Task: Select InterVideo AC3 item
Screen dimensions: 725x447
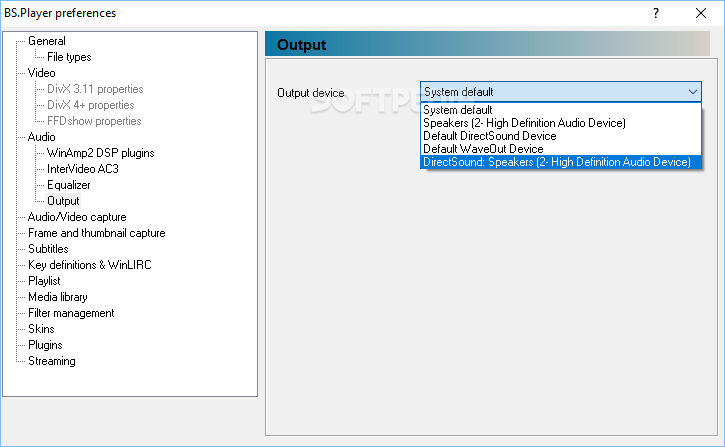Action: coord(83,169)
